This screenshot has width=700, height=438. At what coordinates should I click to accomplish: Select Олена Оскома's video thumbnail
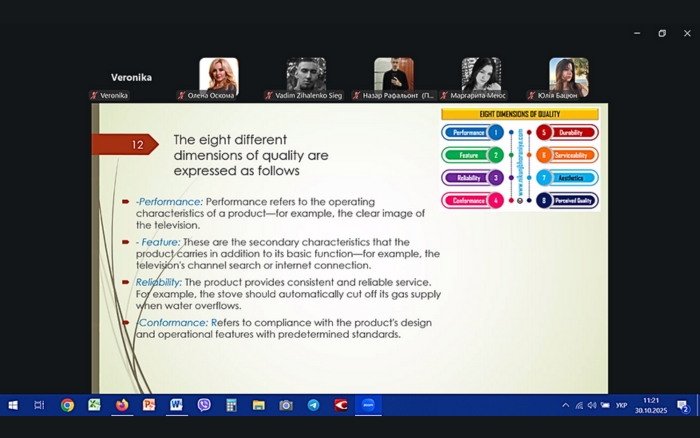pyautogui.click(x=218, y=76)
